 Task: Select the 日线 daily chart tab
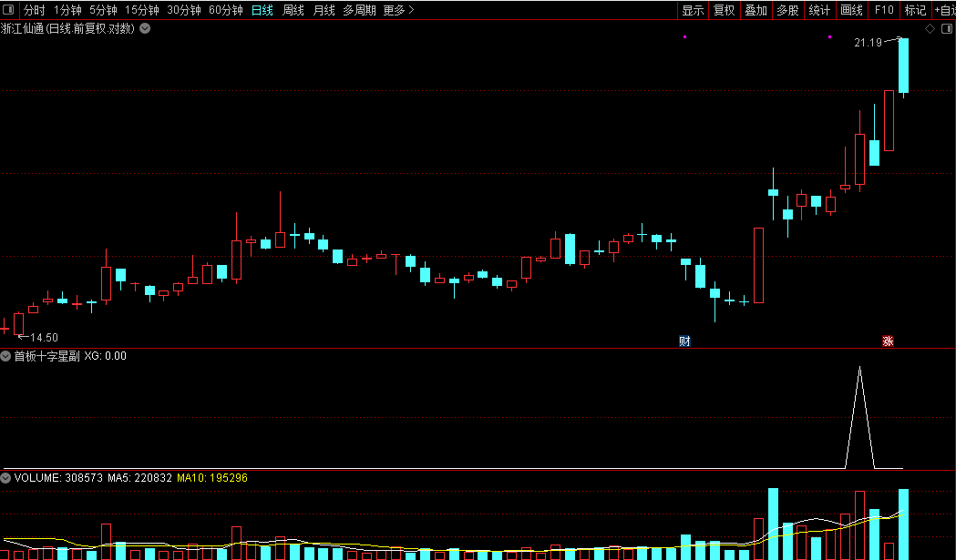(x=262, y=10)
